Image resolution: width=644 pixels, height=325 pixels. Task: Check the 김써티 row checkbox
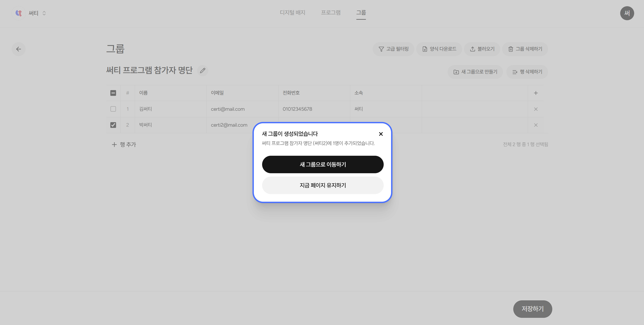(x=113, y=109)
